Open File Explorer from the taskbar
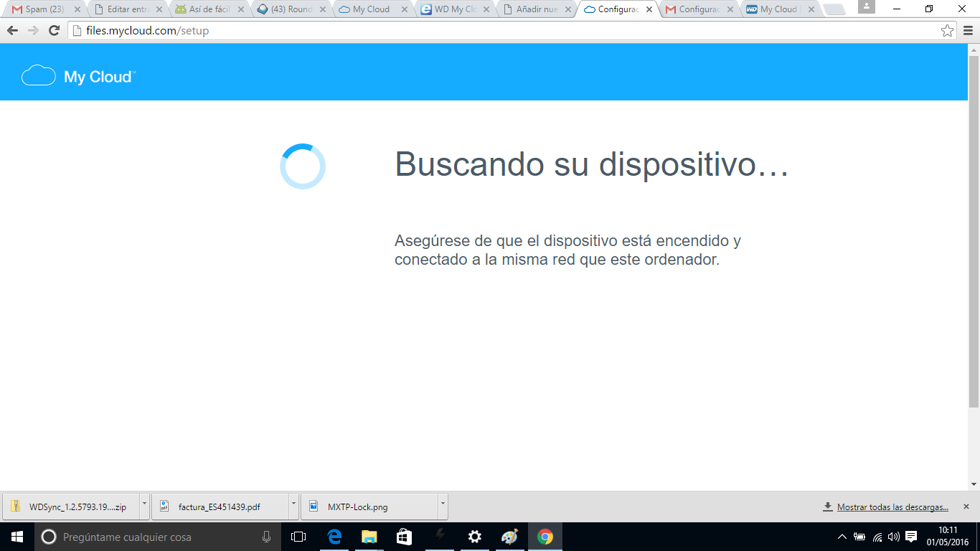Image resolution: width=980 pixels, height=551 pixels. 369,537
